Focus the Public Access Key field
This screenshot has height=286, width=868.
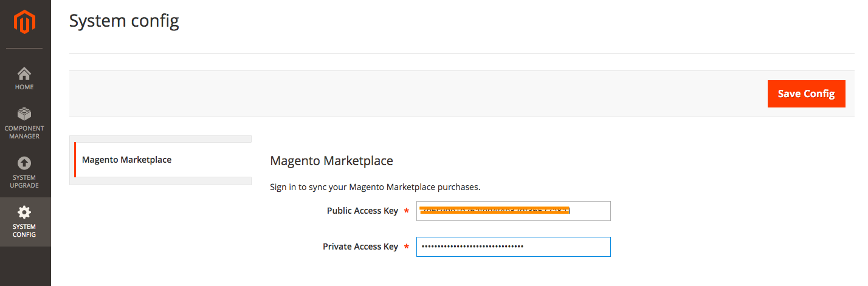[513, 211]
